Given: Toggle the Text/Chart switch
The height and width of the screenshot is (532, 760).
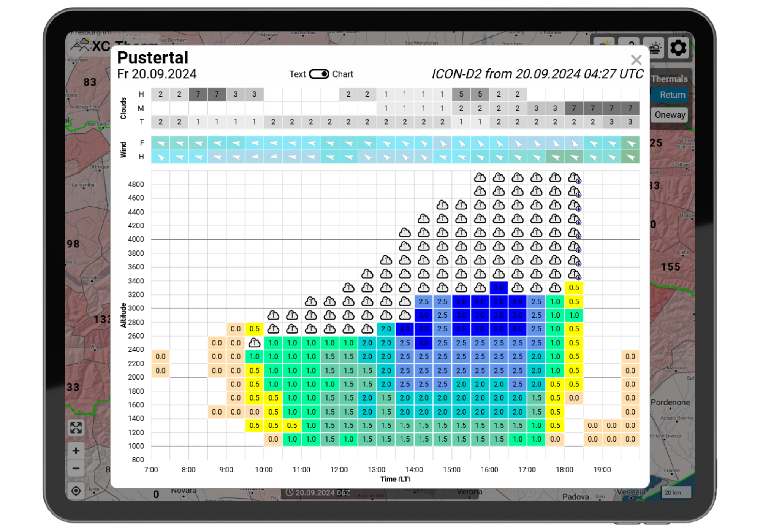Looking at the screenshot, I should 319,74.
